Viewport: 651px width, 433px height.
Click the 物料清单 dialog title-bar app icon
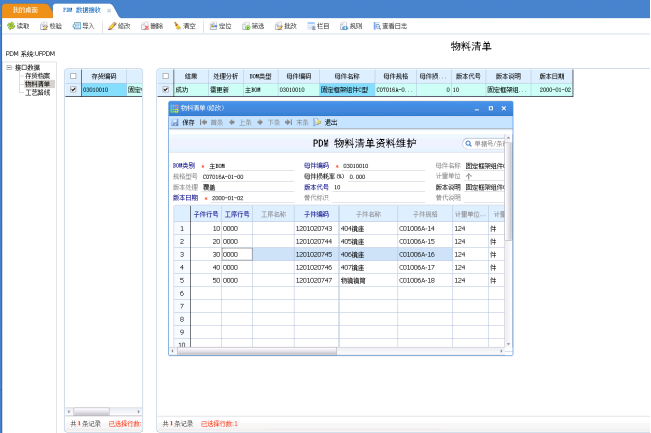pyautogui.click(x=174, y=108)
